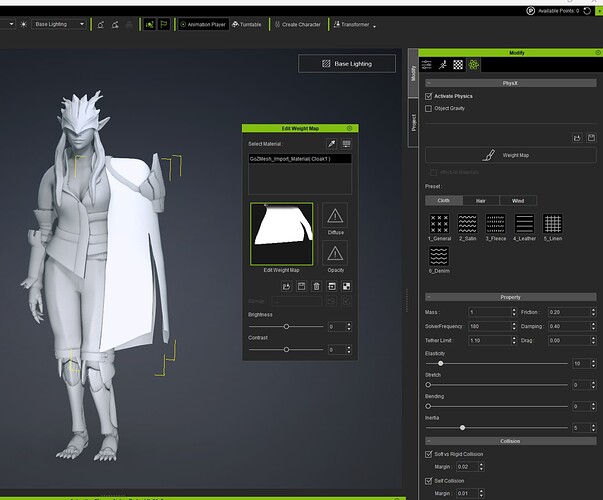Click the load physics preset icon
This screenshot has width=603, height=500.
577,138
